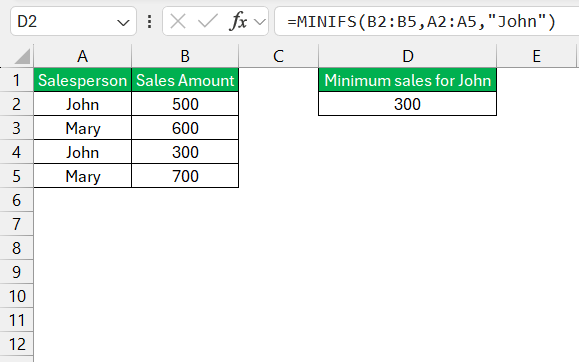Select column B header

185,56
